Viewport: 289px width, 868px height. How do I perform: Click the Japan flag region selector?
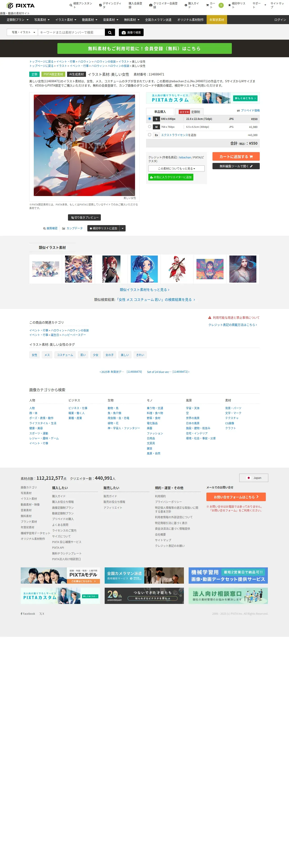pyautogui.click(x=254, y=478)
